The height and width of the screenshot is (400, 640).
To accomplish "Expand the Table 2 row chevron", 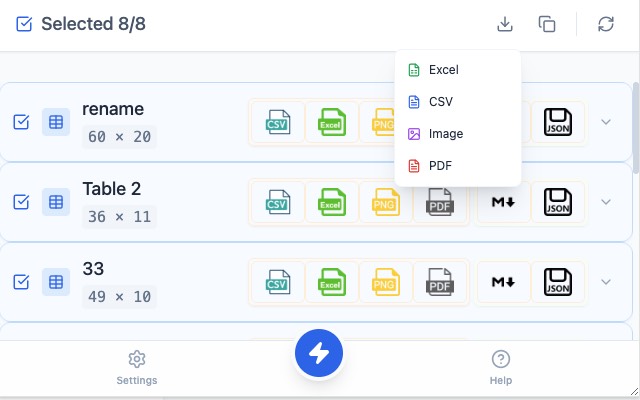I will 605,202.
